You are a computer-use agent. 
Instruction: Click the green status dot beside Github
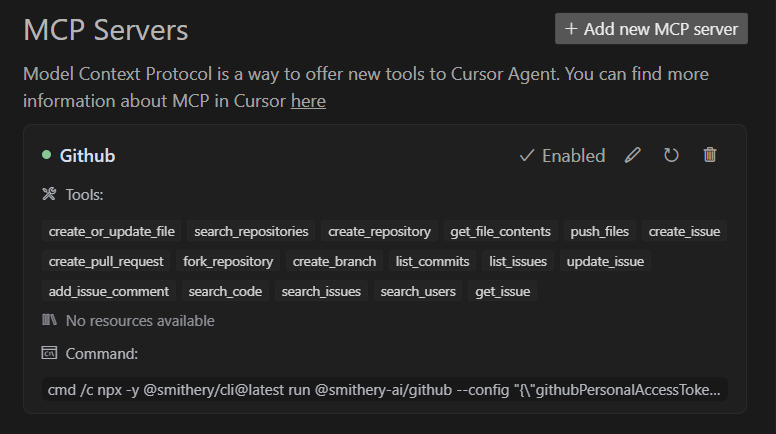[x=47, y=155]
